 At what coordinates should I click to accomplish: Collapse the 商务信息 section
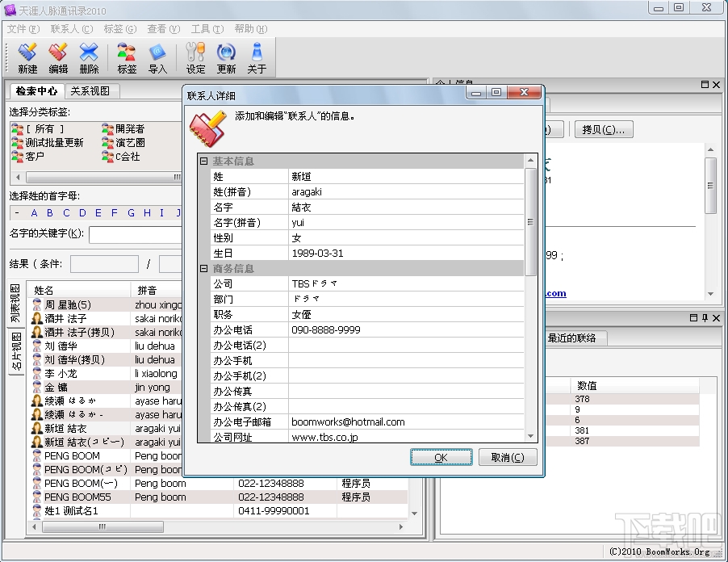pyautogui.click(x=203, y=268)
